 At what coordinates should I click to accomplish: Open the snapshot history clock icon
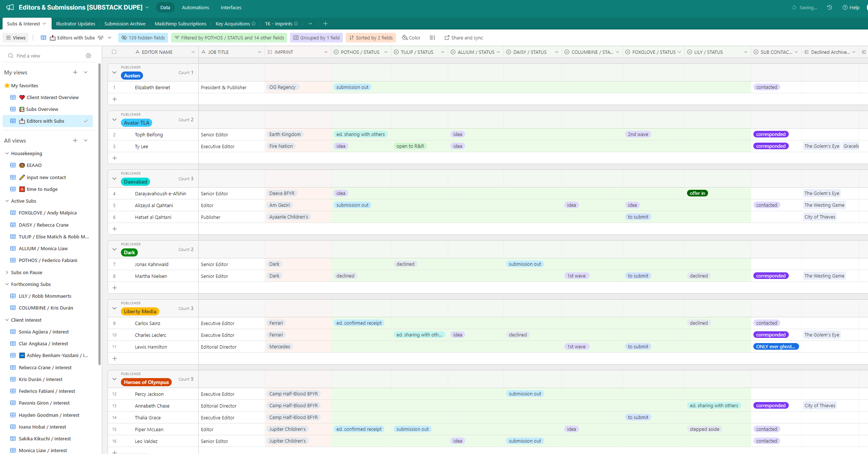[x=829, y=7]
